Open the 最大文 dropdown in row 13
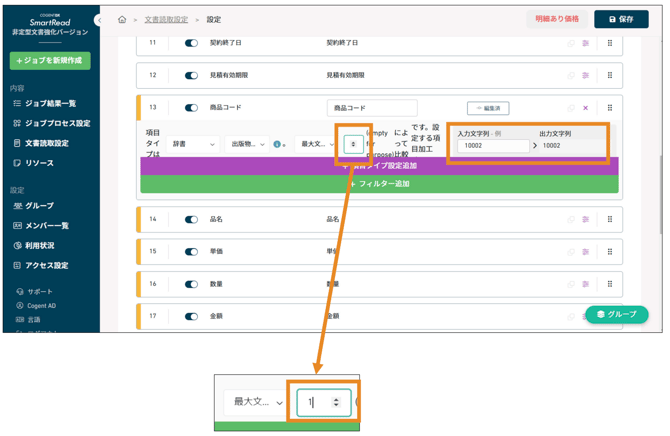Viewport: 670px width, 436px height. click(x=316, y=144)
